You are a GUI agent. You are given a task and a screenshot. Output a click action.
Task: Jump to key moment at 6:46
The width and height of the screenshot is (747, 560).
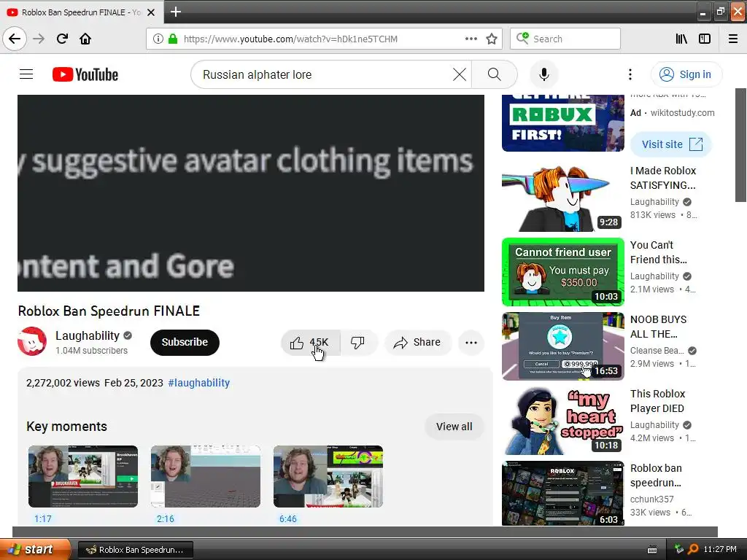(x=328, y=476)
